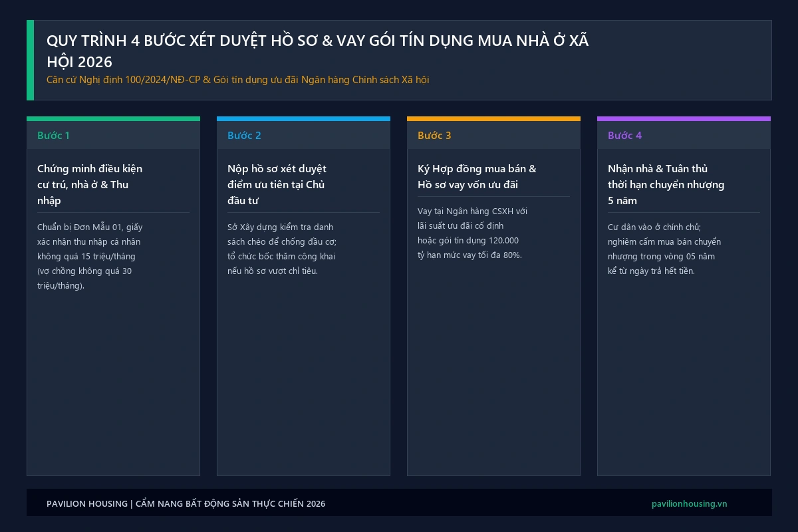Click the main title about the 4-step process
798x532 pixels.
318,51
